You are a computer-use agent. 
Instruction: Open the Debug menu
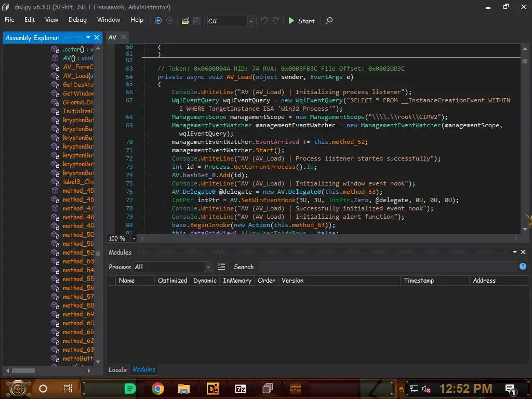77,20
